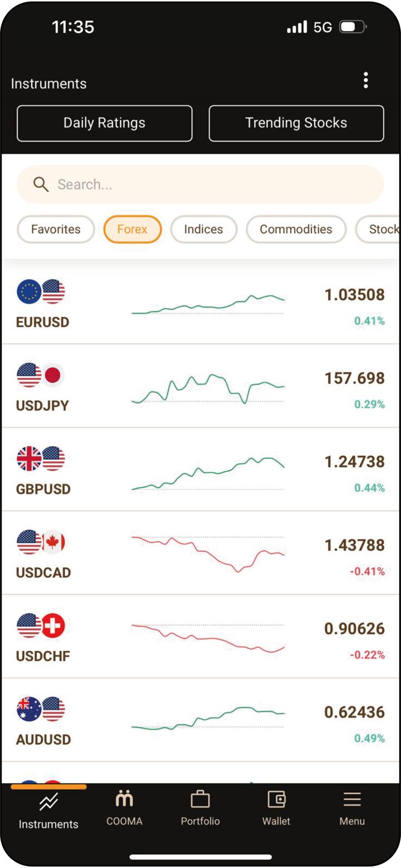This screenshot has width=401, height=868.
Task: Click the search magnifier icon
Action: click(x=41, y=184)
